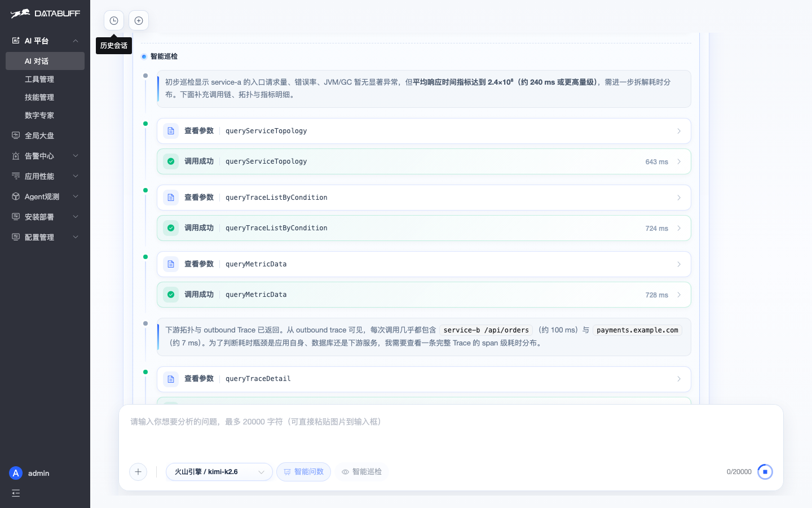Click the DATABUFF logo

pos(45,14)
